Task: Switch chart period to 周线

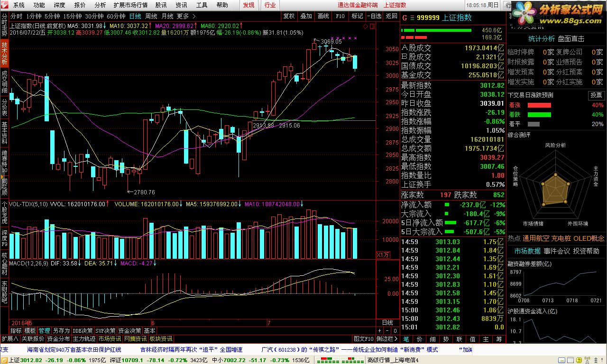Action: click(x=151, y=16)
